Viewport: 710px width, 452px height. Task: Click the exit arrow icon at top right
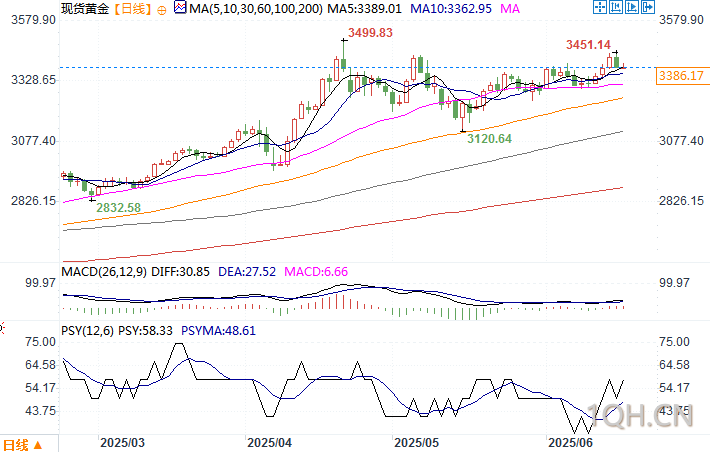648,7
